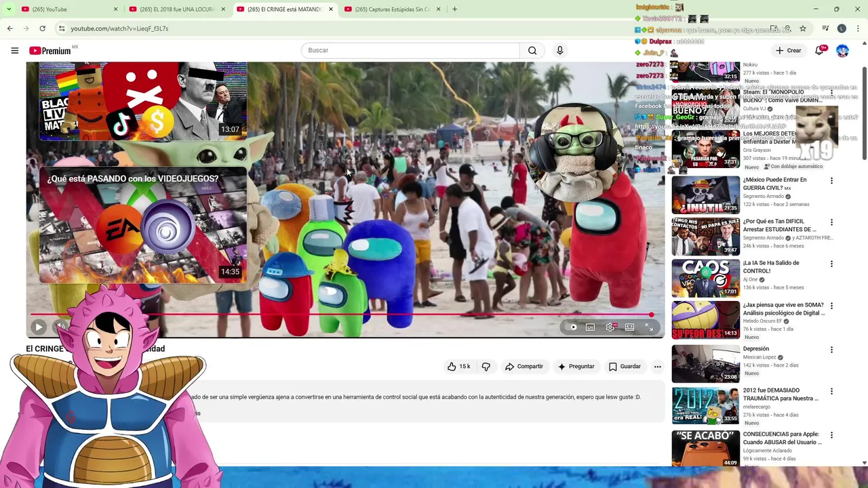
Task: Open options for '¿La IA Se Ha Salido de CONTROL!'
Action: pyautogui.click(x=831, y=264)
